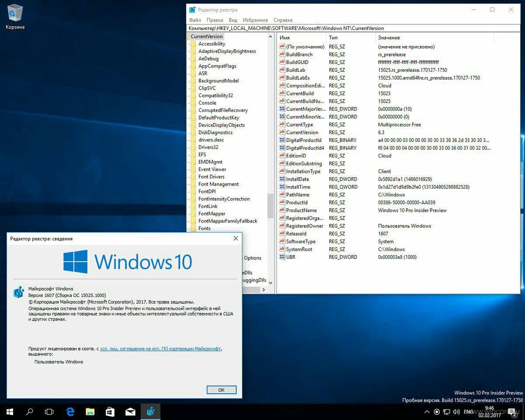Open the Файл menu
Viewport: 525px width, 420px height.
(195, 20)
